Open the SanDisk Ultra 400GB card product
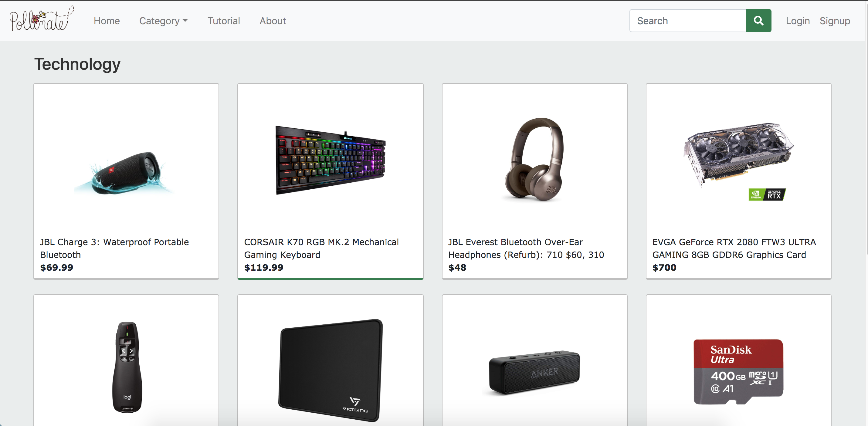Image resolution: width=868 pixels, height=426 pixels. pyautogui.click(x=738, y=372)
